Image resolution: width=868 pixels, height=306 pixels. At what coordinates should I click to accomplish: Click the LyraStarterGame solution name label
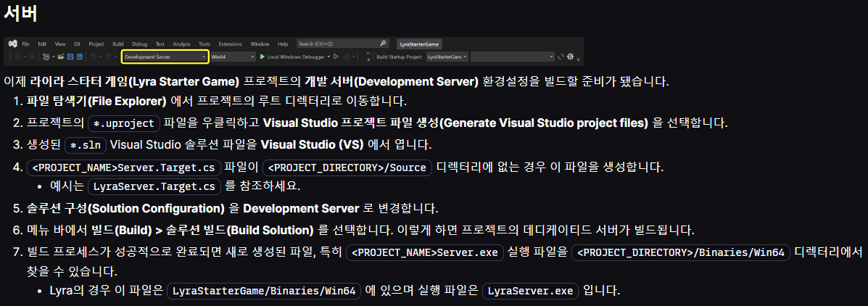(x=420, y=44)
